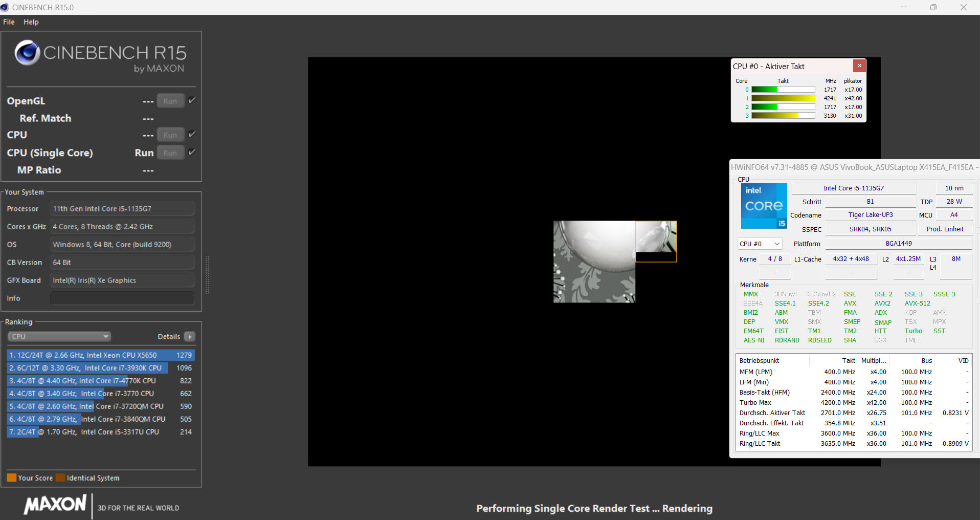The height and width of the screenshot is (520, 980).
Task: Toggle the CPU test checkbox
Action: tap(192, 134)
